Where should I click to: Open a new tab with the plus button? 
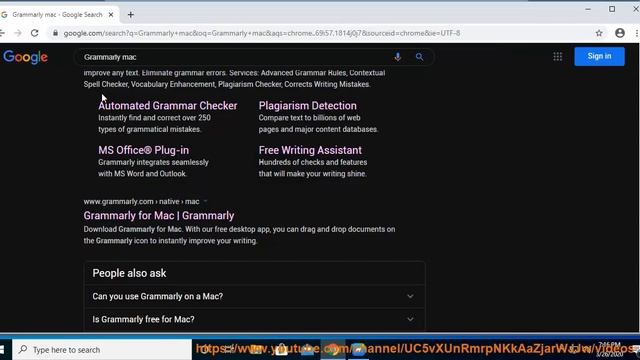(131, 15)
